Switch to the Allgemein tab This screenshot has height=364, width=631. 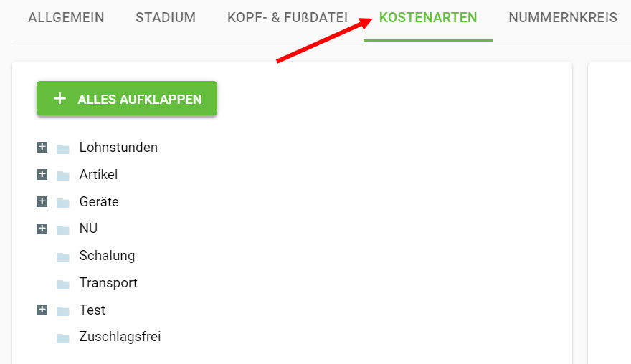pos(66,18)
